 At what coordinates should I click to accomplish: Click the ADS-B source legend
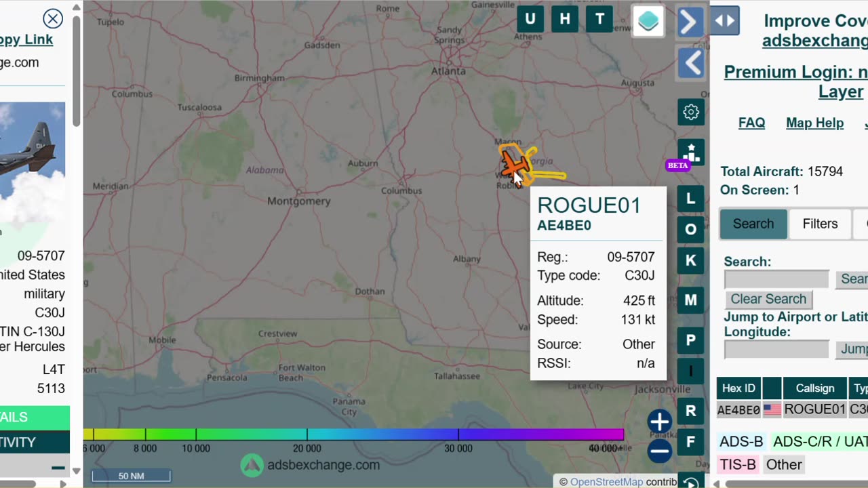[741, 442]
